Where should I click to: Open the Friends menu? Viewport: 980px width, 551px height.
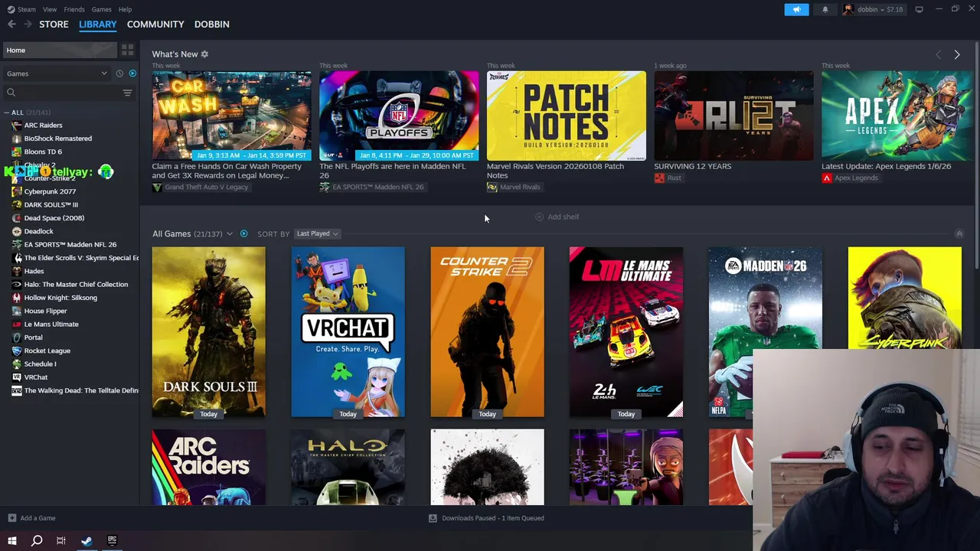[74, 9]
